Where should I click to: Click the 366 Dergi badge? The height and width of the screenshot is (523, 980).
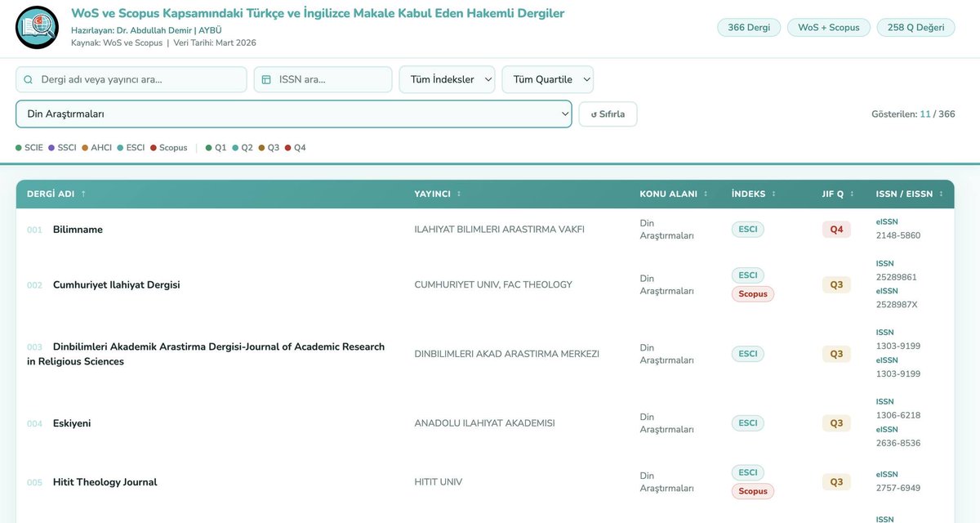(x=749, y=27)
